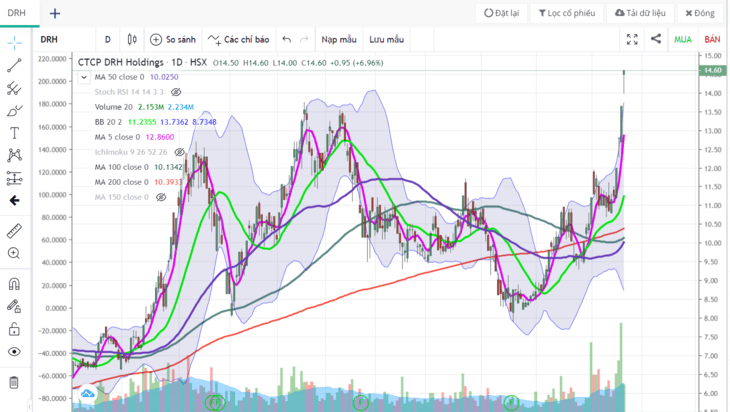Click the back arrow icon in sidebar
The image size is (730, 412).
pyautogui.click(x=14, y=201)
